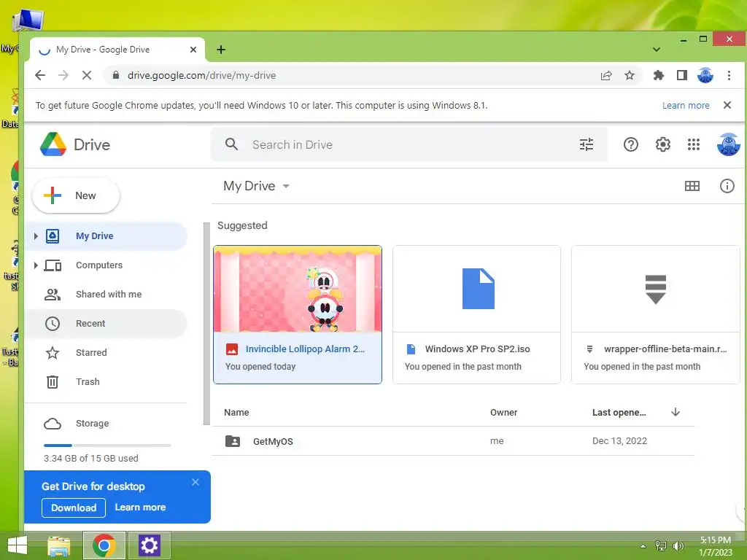The width and height of the screenshot is (747, 560).
Task: Open Computers in sidebar
Action: [106, 265]
